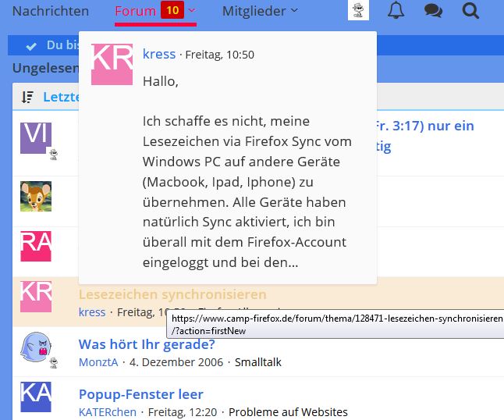Open the Nachrichten menu item

51,11
